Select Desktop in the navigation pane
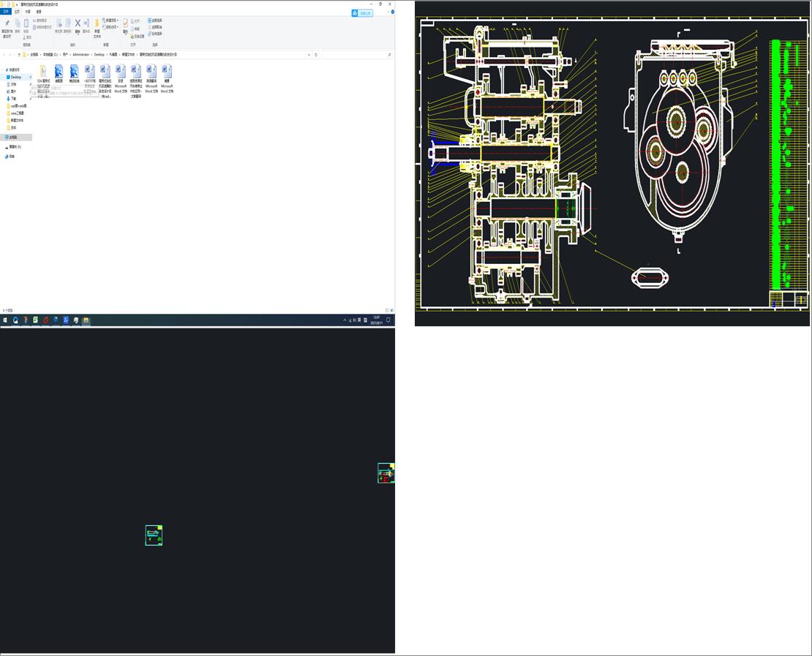This screenshot has width=812, height=656. pos(15,77)
